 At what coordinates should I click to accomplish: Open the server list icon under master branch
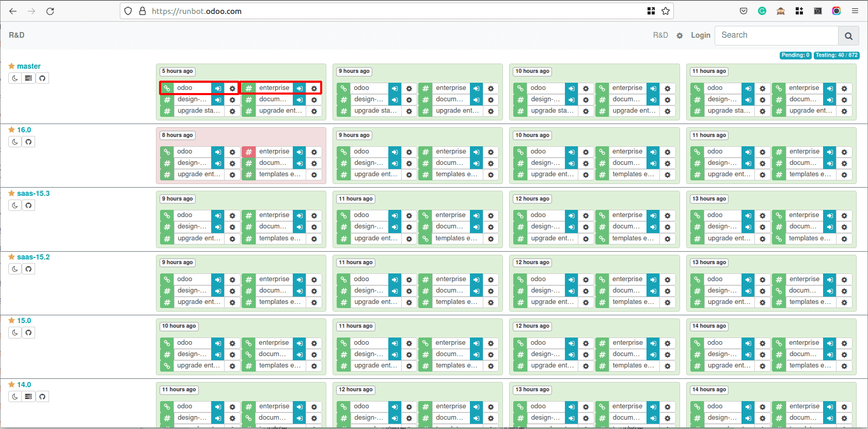(28, 78)
